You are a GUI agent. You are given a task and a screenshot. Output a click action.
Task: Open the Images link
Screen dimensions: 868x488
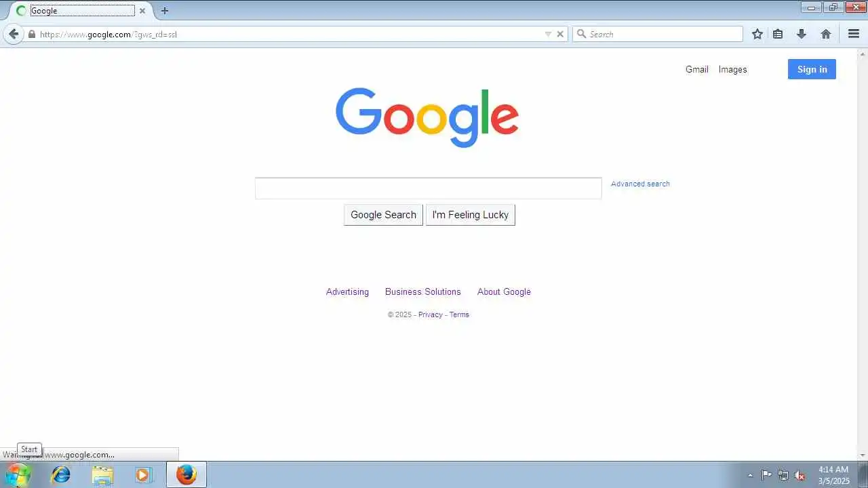pyautogui.click(x=732, y=69)
